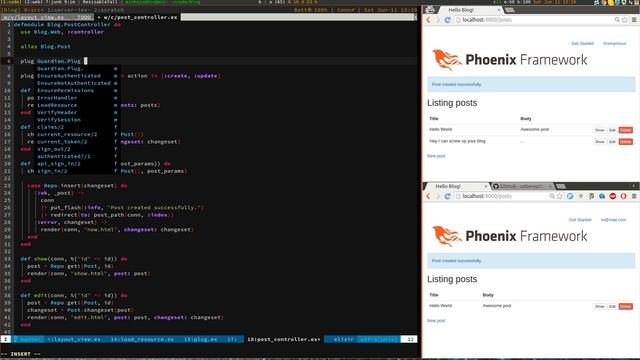
Task: Pick current_token/2 from completion popup
Action: [77, 142]
